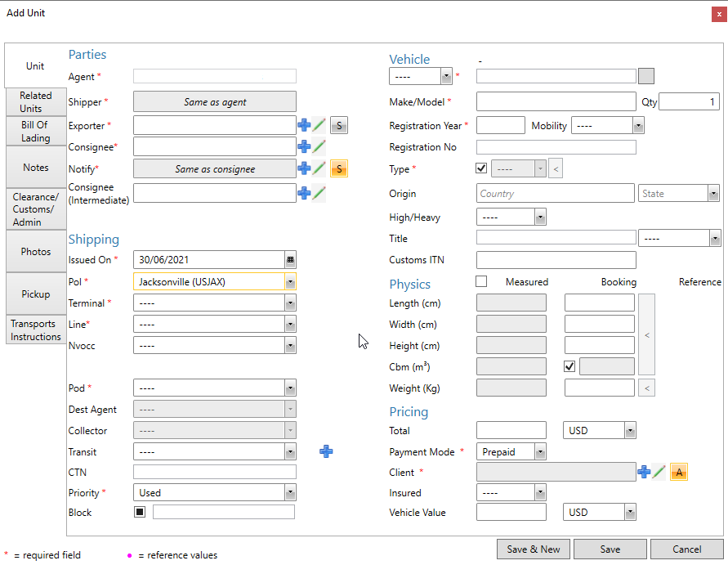Click the Save & New button

533,549
